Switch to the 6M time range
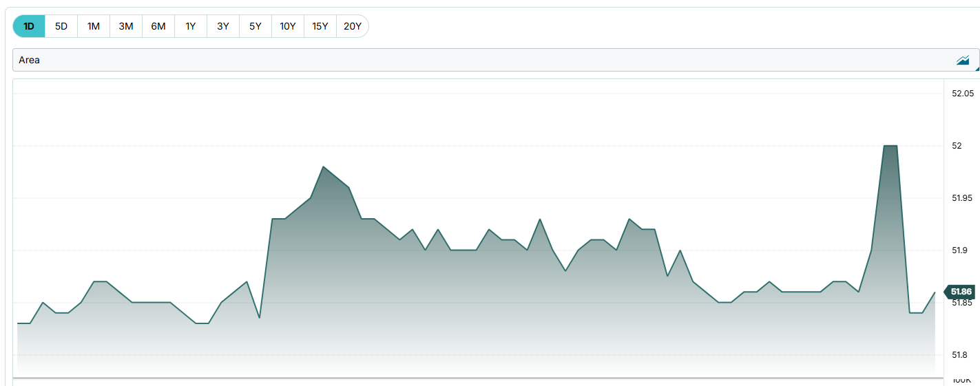The width and height of the screenshot is (980, 386). point(158,26)
